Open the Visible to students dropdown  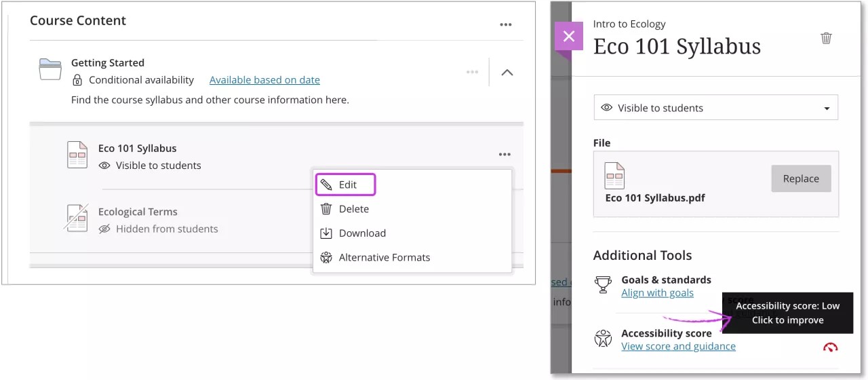715,108
